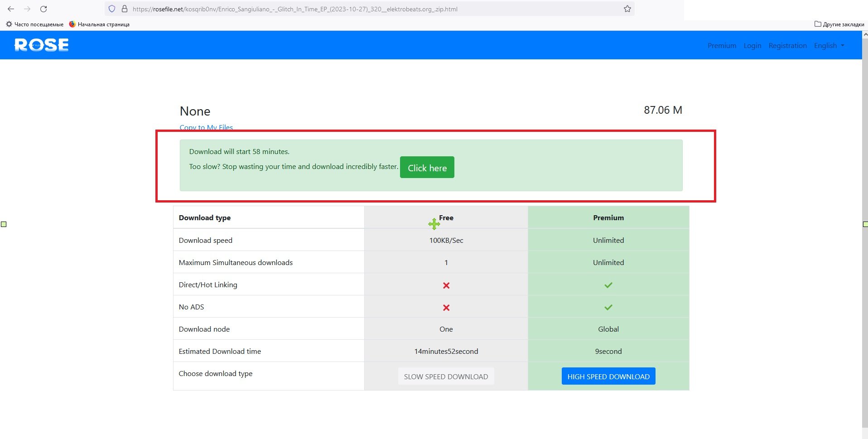Click the green cross in the Free column
The height and width of the screenshot is (439, 868).
434,224
